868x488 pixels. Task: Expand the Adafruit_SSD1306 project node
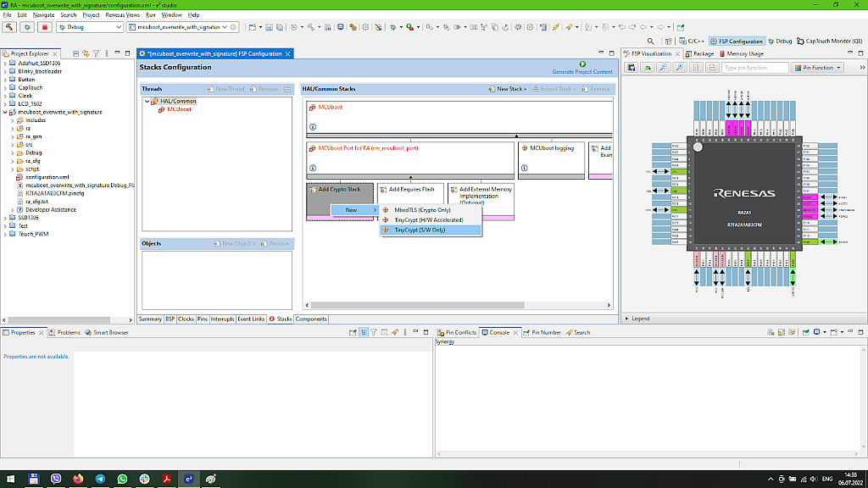6,63
